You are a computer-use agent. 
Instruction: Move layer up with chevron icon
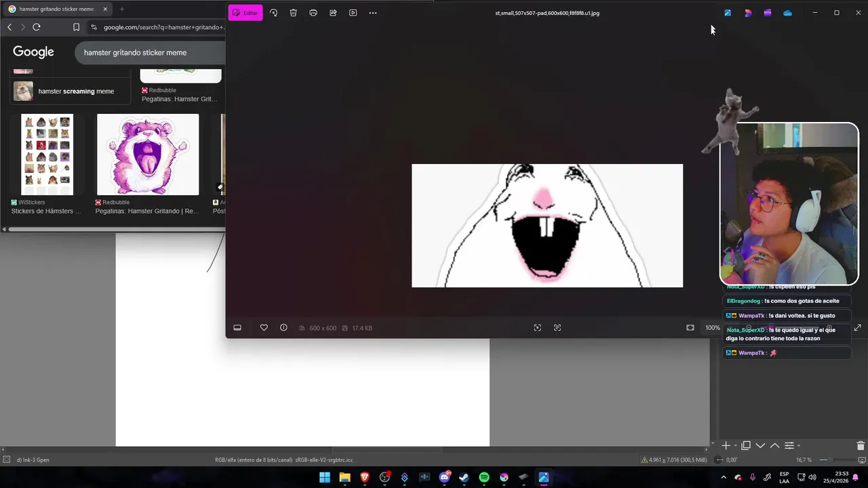pyautogui.click(x=774, y=445)
